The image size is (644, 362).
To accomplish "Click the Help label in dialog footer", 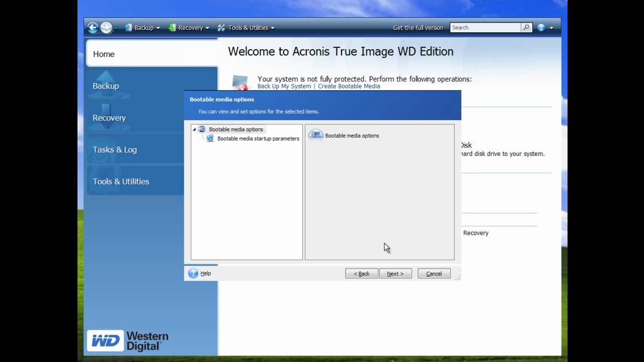I will pos(205,274).
